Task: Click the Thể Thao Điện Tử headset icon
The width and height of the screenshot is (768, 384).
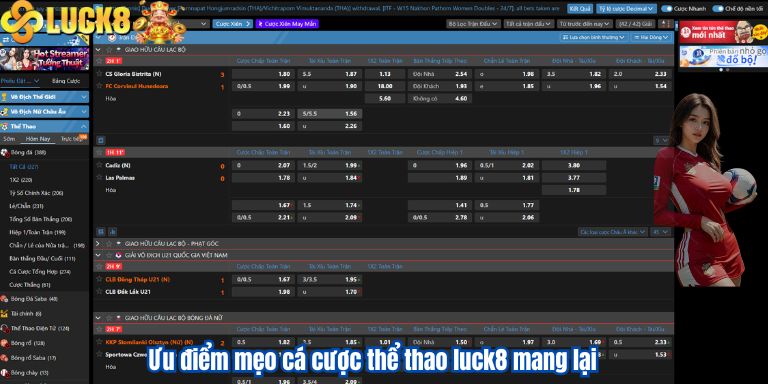Action: pos(4,328)
